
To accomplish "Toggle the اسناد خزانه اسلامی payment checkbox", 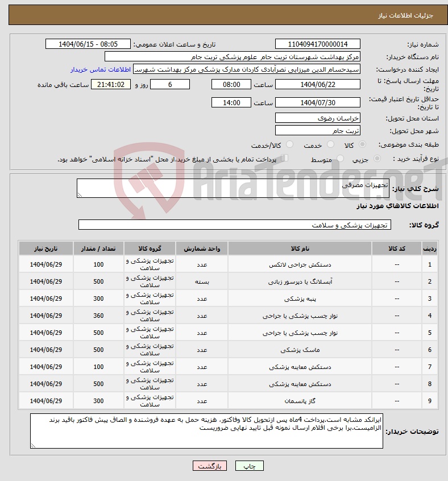I will tap(285, 158).
